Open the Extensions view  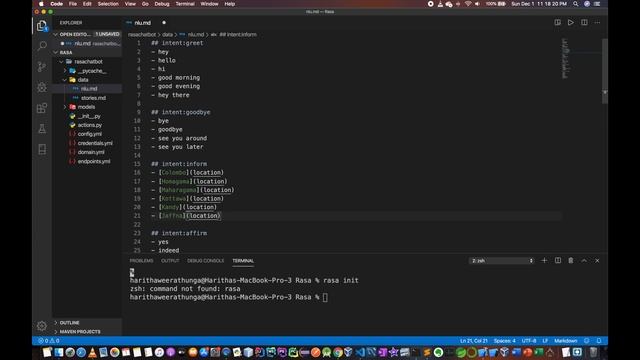coord(42,108)
